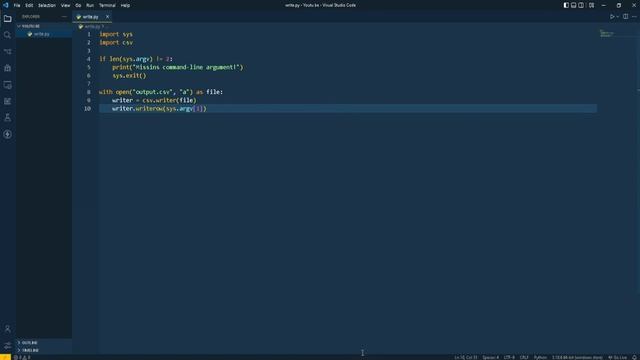Open the Run menu
This screenshot has height=360, width=640.
point(90,5)
